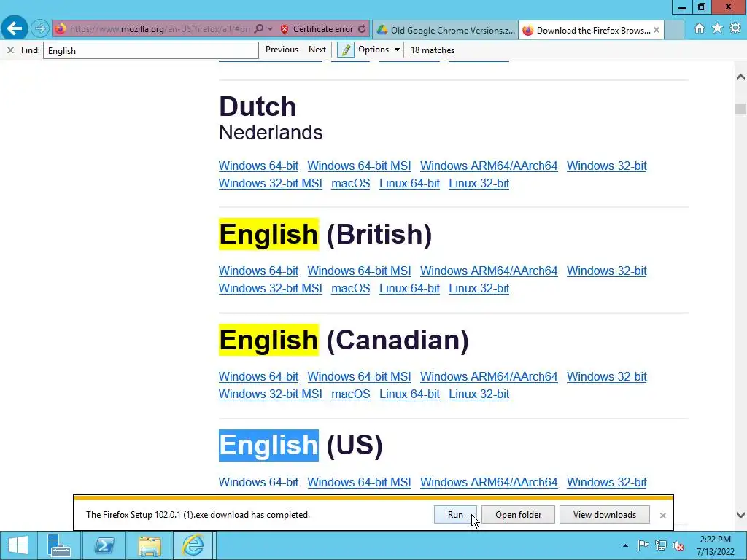Viewport: 747px width, 560px height.
Task: Download Dutch Linux 32-bit
Action: [479, 183]
